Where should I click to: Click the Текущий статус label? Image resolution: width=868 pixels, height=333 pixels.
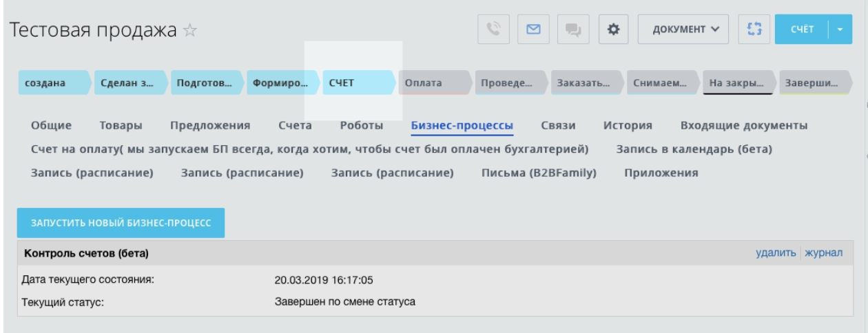coord(63,301)
